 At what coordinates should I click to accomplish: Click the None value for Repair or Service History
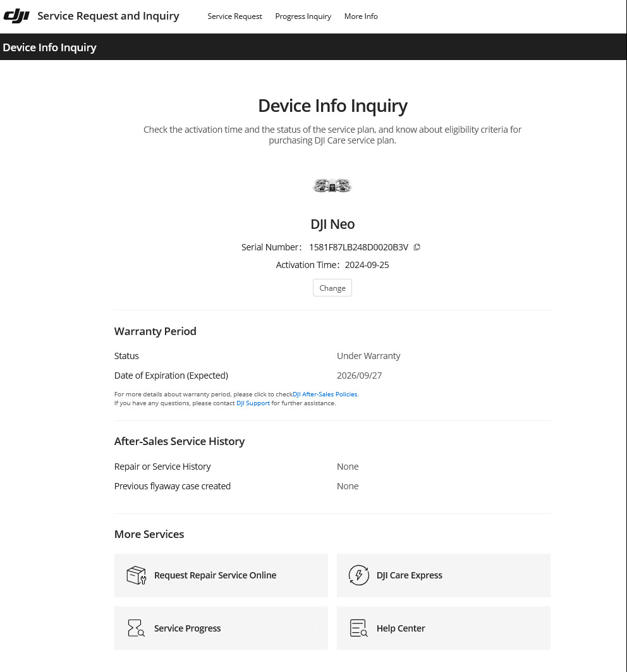pyautogui.click(x=348, y=467)
